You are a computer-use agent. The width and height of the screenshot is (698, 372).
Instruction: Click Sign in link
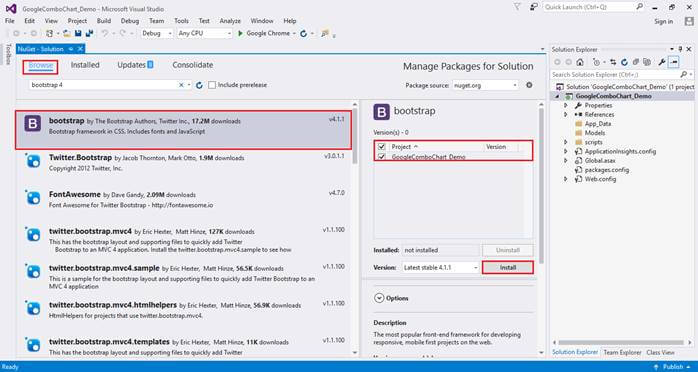tap(664, 21)
